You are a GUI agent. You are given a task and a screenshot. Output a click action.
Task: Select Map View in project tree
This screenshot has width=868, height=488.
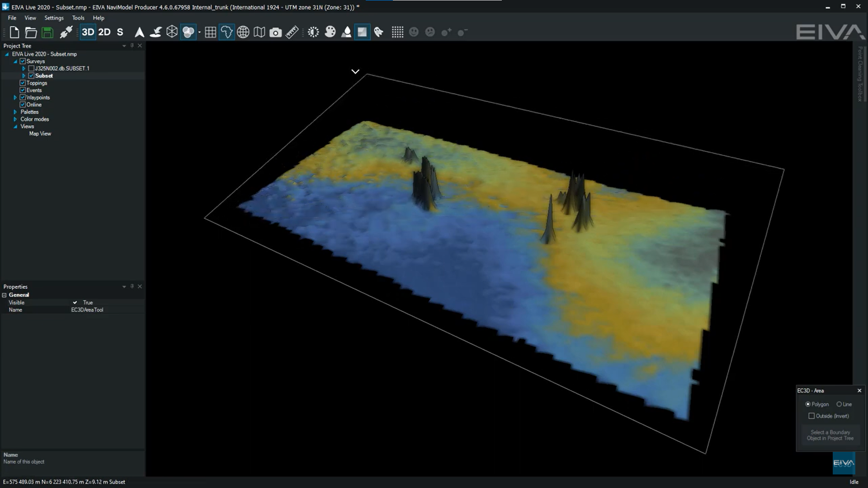[x=40, y=134]
